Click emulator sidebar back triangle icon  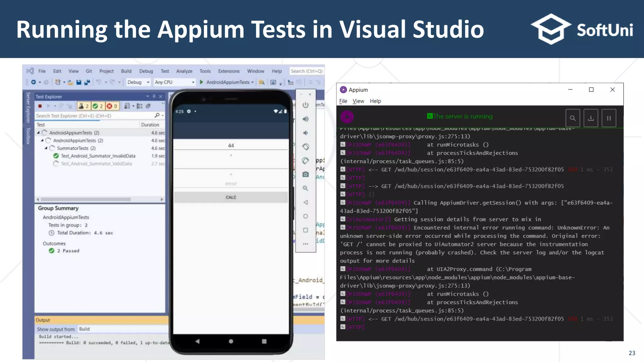(305, 202)
